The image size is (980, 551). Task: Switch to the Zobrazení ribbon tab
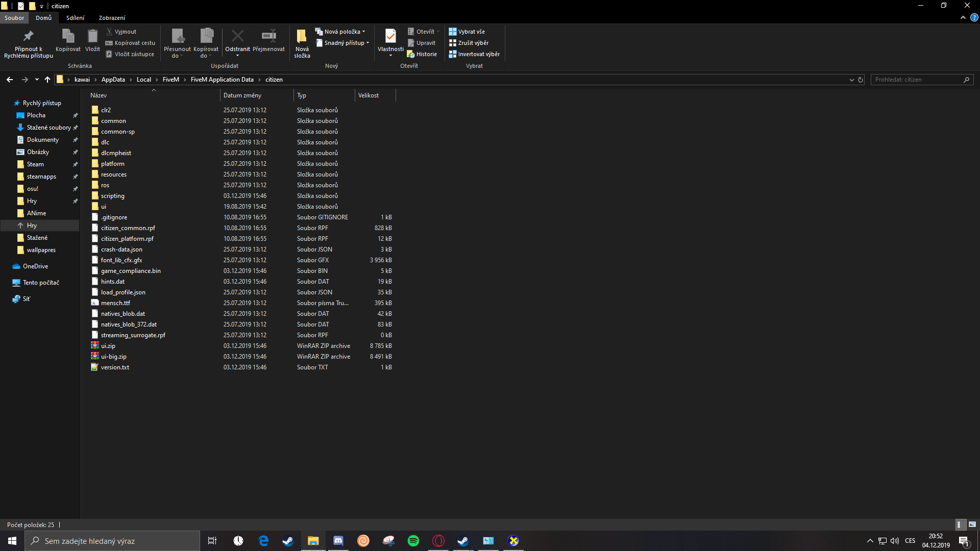[x=112, y=17]
